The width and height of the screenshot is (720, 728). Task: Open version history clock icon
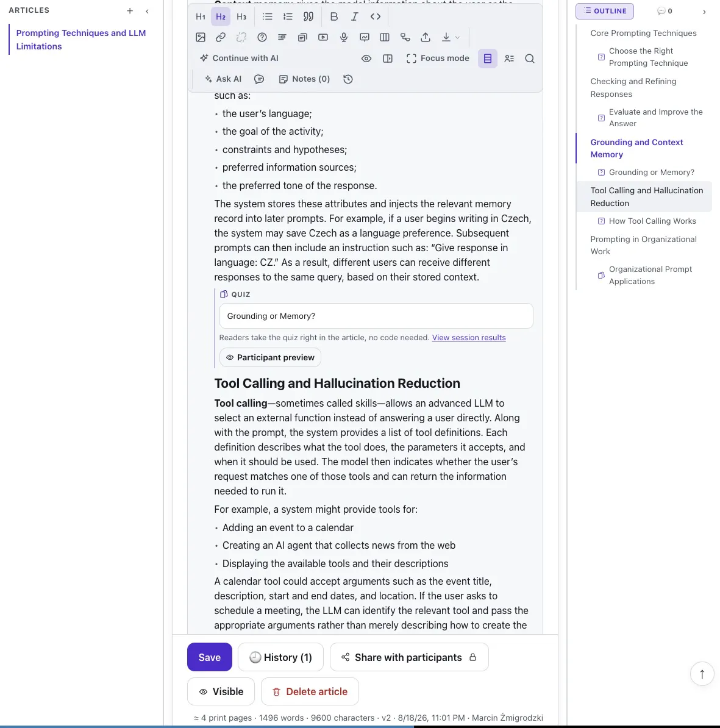point(348,79)
